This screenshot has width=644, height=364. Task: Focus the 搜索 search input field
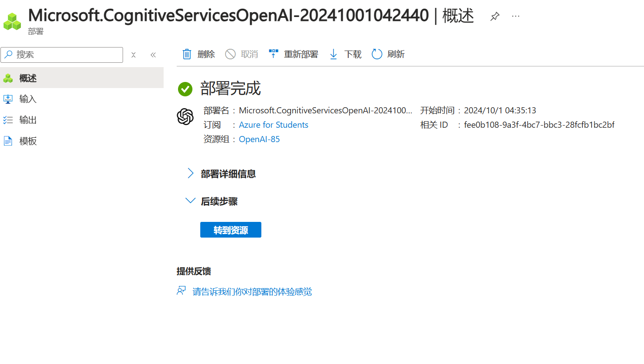click(62, 55)
